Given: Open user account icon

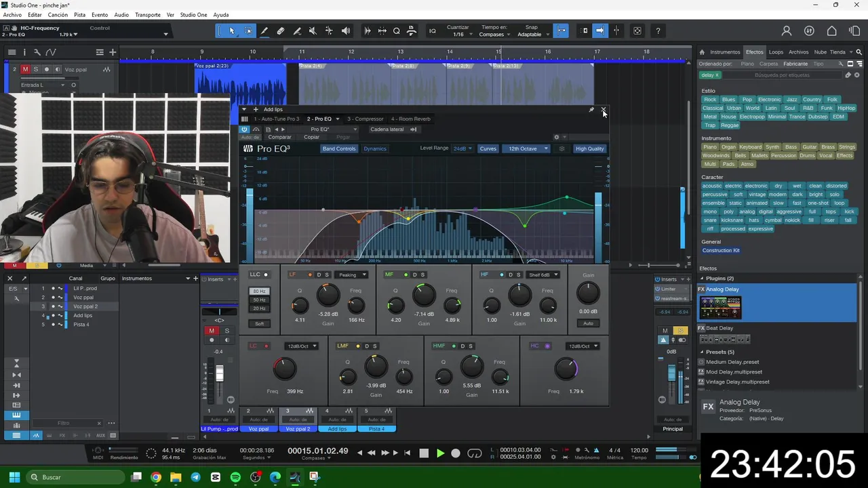Looking at the screenshot, I should click(x=787, y=30).
